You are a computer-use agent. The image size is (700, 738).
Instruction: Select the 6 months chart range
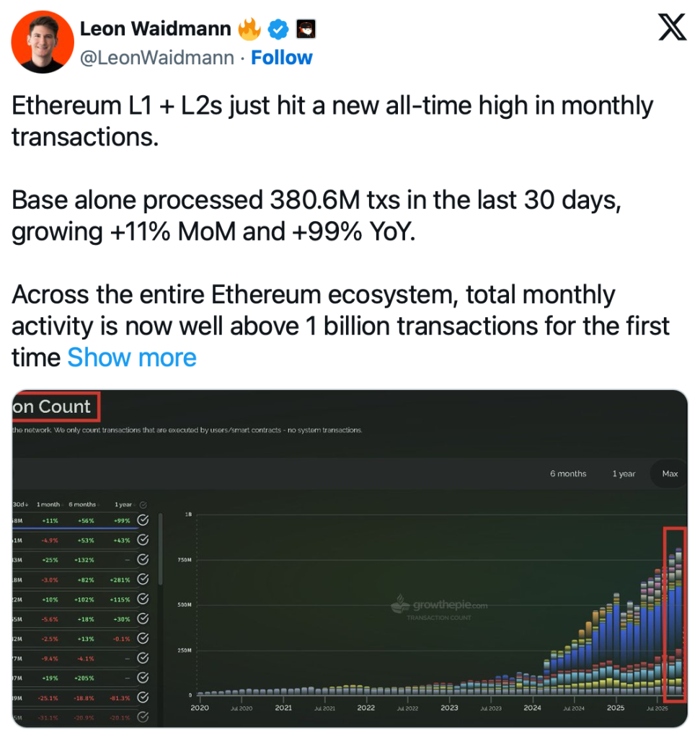[568, 474]
